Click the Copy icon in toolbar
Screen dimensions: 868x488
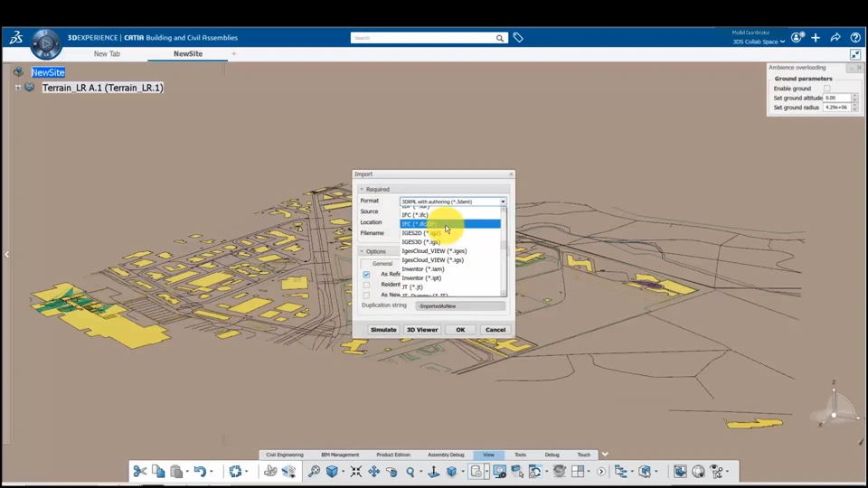(158, 472)
